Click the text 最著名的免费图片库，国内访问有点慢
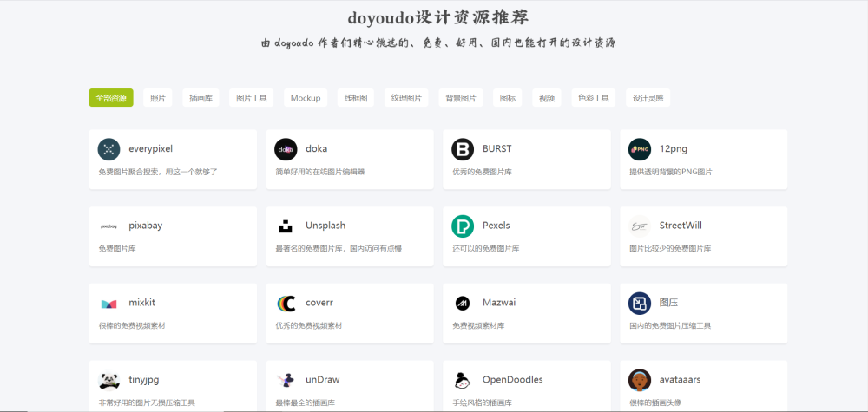Screen dimensions: 868x412 (339, 249)
